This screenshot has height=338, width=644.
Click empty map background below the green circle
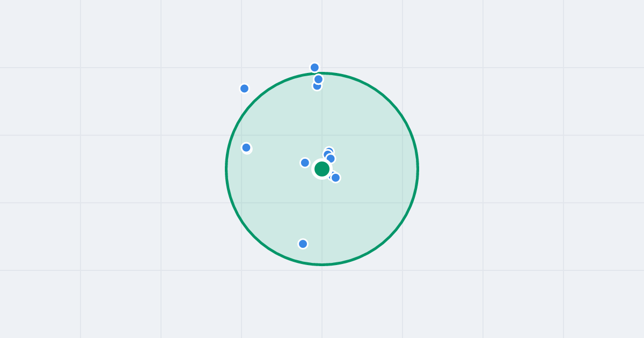[x=322, y=303]
